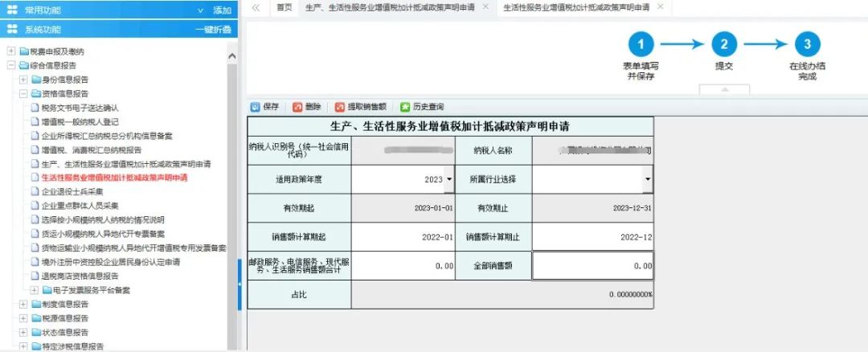Click the 保存 save icon in toolbar

pyautogui.click(x=256, y=107)
